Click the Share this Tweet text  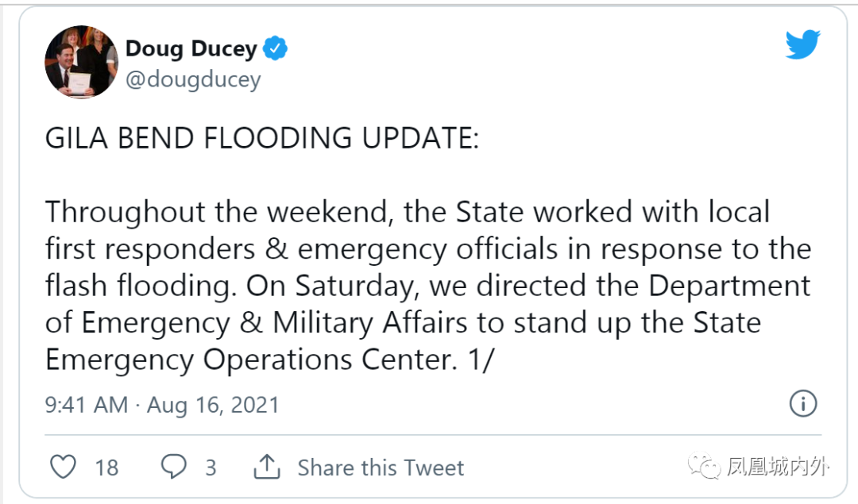381,467
